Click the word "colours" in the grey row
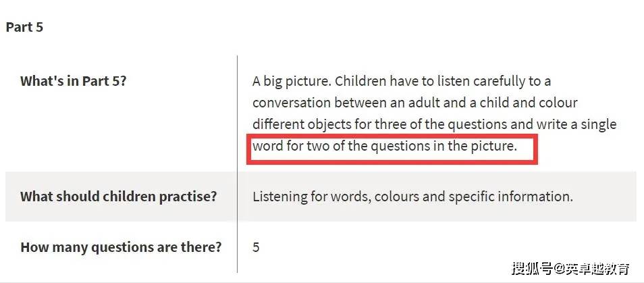 [x=396, y=197]
